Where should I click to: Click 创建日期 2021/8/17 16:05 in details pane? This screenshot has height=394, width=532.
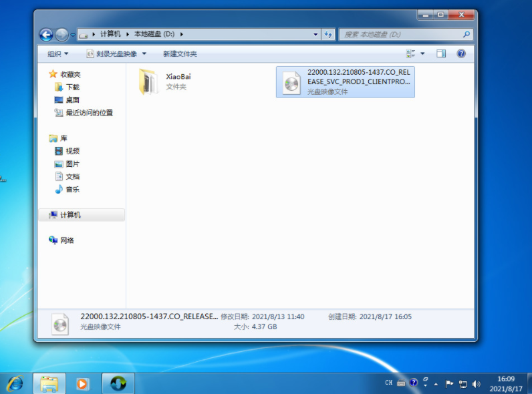pos(370,317)
